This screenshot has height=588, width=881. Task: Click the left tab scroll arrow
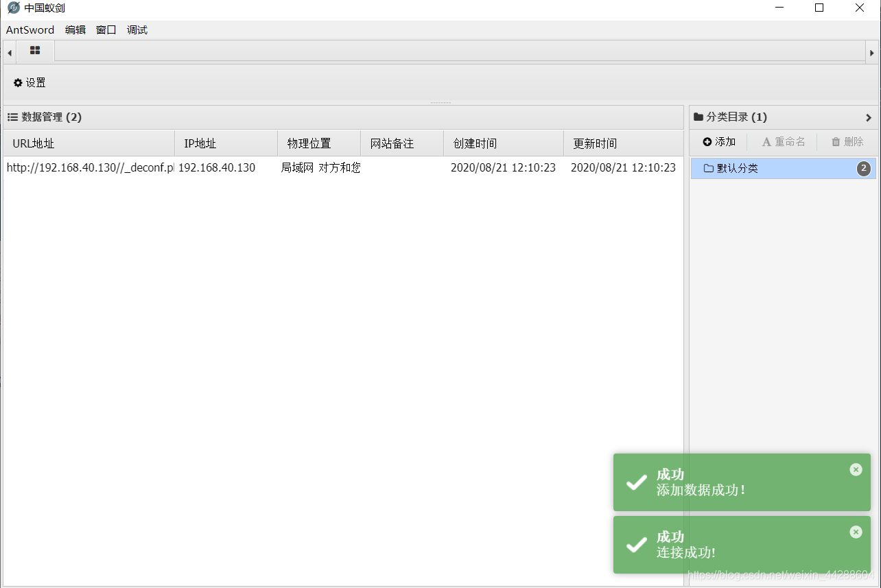click(x=10, y=53)
